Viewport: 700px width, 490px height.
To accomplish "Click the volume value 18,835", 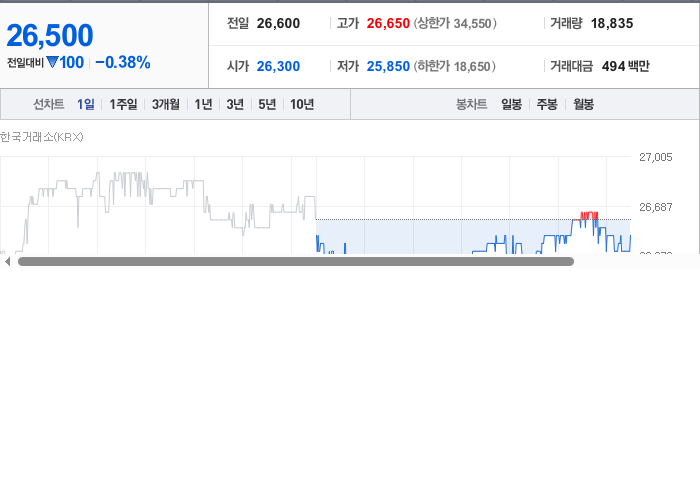I will tap(612, 23).
